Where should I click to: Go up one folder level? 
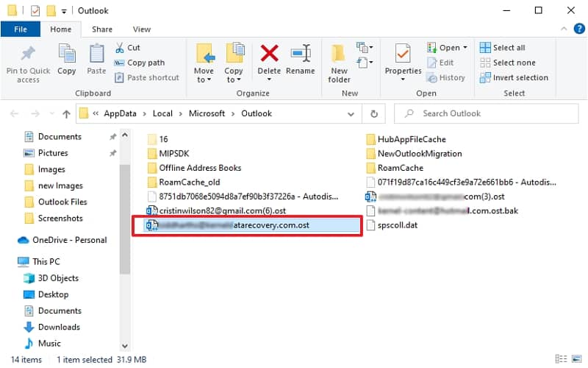(66, 114)
